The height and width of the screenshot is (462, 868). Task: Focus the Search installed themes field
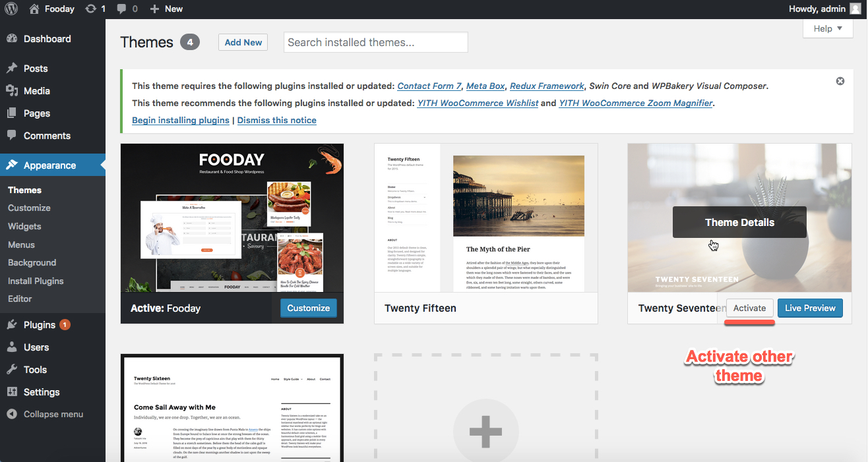point(375,42)
